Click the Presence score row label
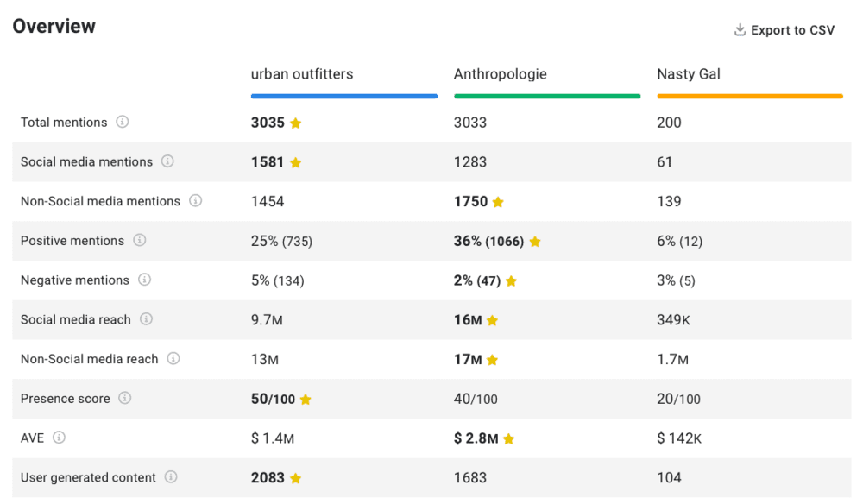The height and width of the screenshot is (504, 863). (65, 399)
